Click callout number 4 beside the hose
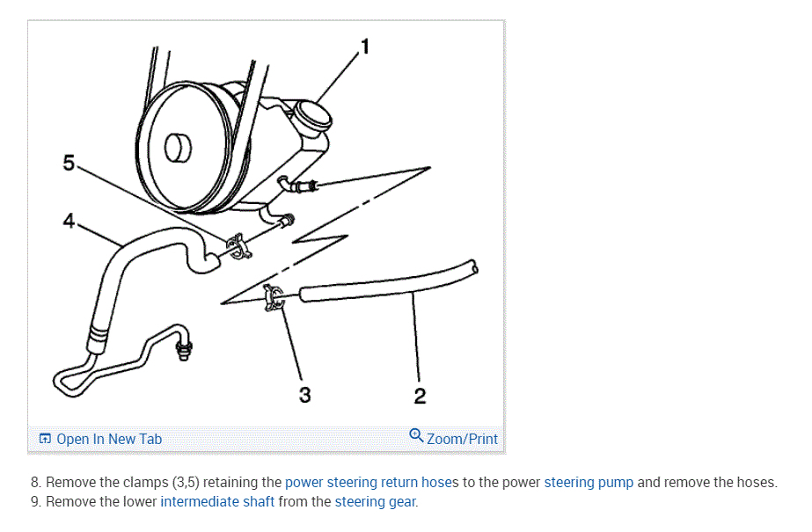Image resolution: width=812 pixels, height=532 pixels. click(x=69, y=221)
